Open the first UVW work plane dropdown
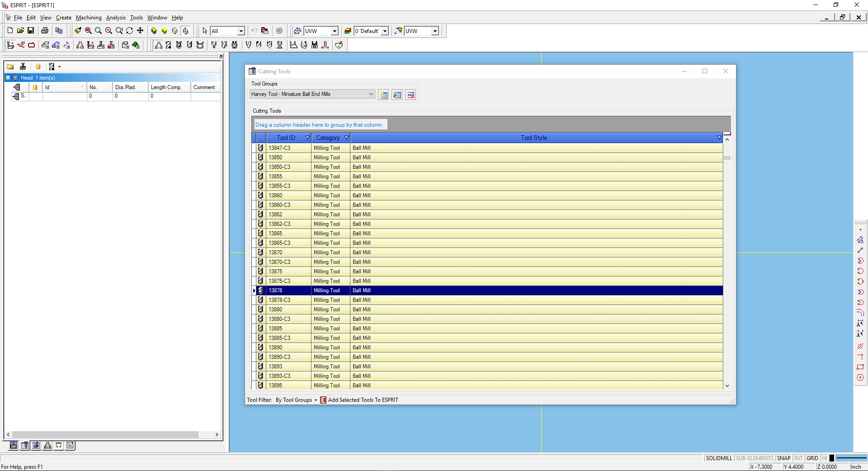Viewport: 868px width, 471px height. point(335,31)
